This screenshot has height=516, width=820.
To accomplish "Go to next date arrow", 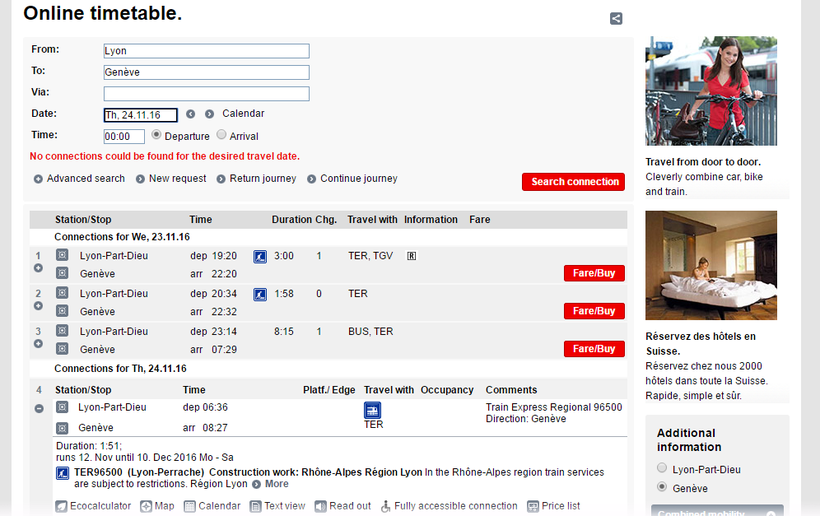I will (x=209, y=114).
